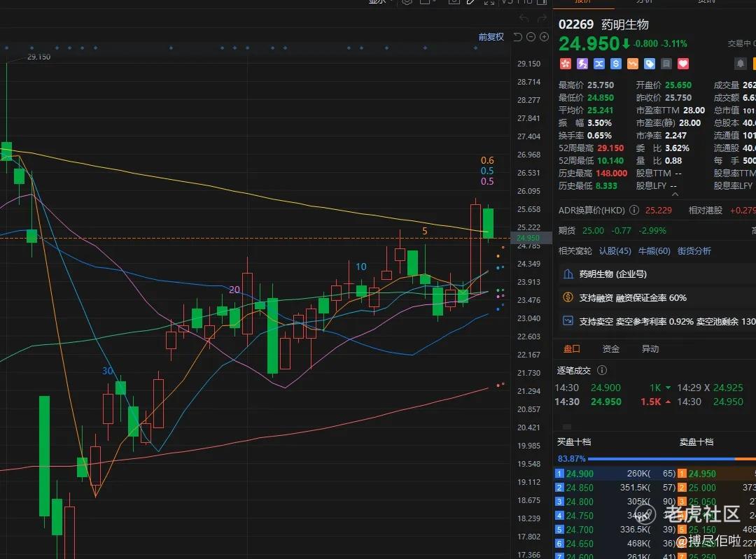
Task: Open the 认股(45) warrants link
Action: pos(615,250)
